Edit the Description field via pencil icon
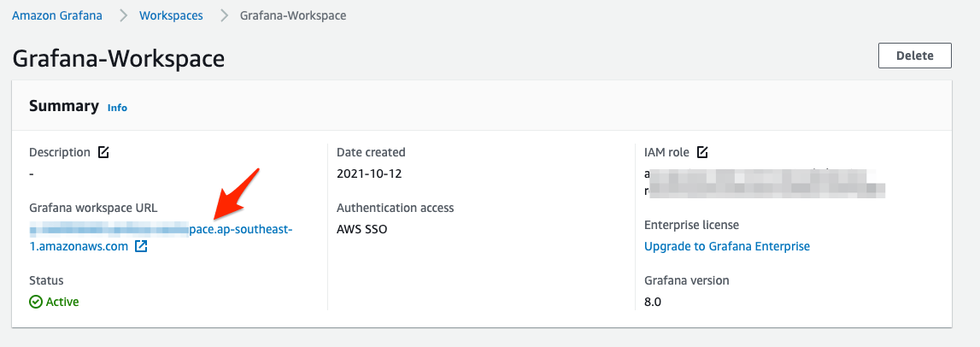 (x=103, y=152)
